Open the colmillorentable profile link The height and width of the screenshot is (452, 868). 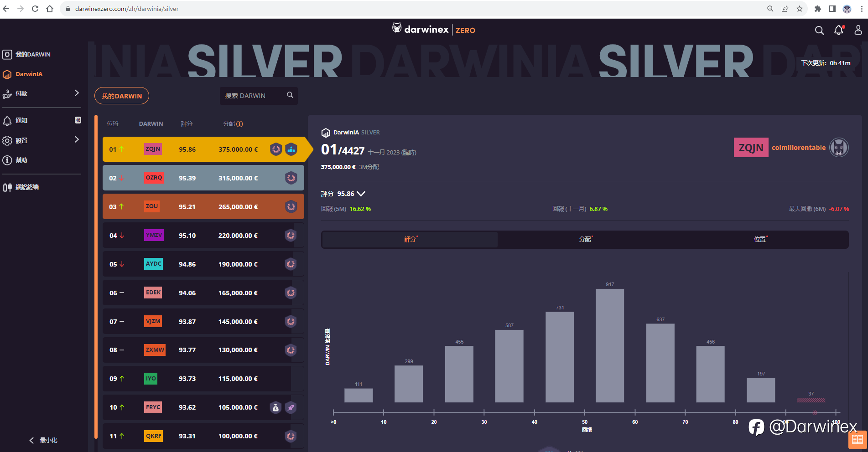tap(798, 148)
